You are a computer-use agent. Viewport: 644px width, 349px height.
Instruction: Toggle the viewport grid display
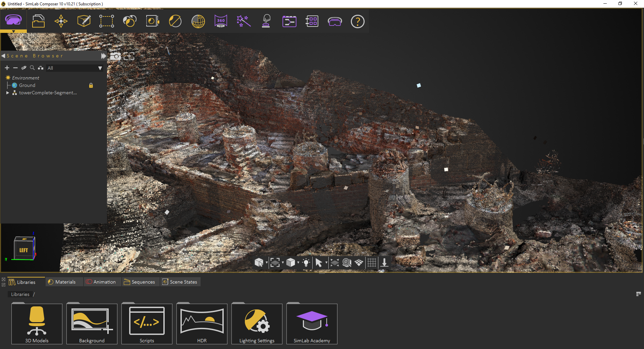tap(372, 262)
